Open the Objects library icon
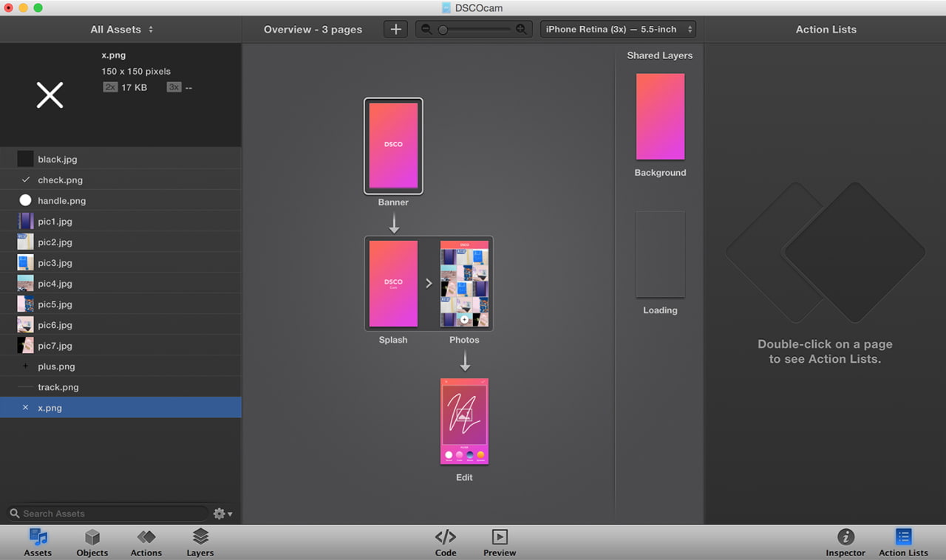The image size is (946, 560). pyautogui.click(x=92, y=538)
